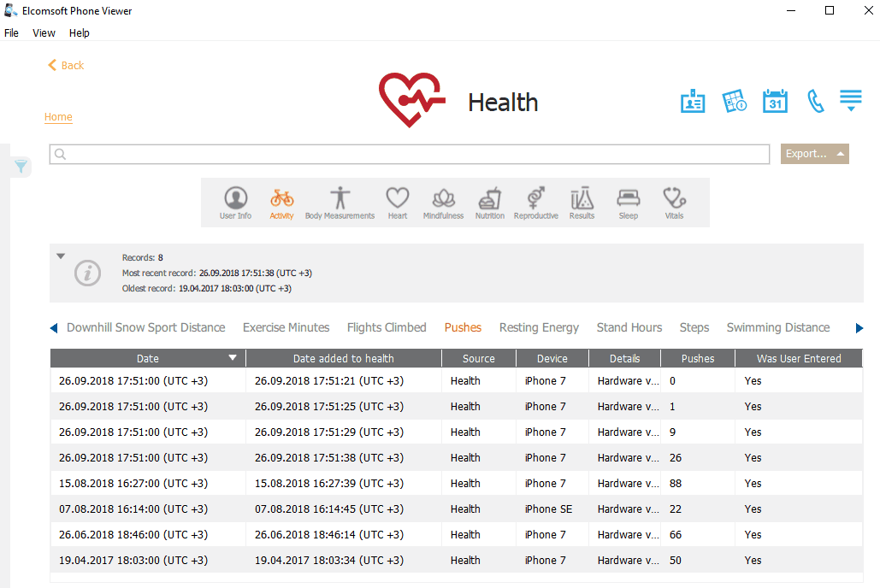Click the Home breadcrumb link
This screenshot has width=880, height=588.
click(x=58, y=117)
